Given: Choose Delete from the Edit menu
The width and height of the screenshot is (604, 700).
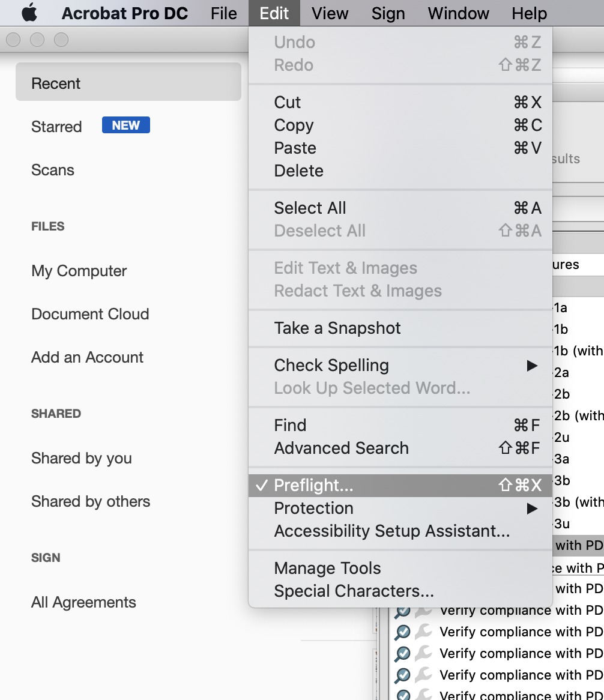Looking at the screenshot, I should pyautogui.click(x=400, y=170).
